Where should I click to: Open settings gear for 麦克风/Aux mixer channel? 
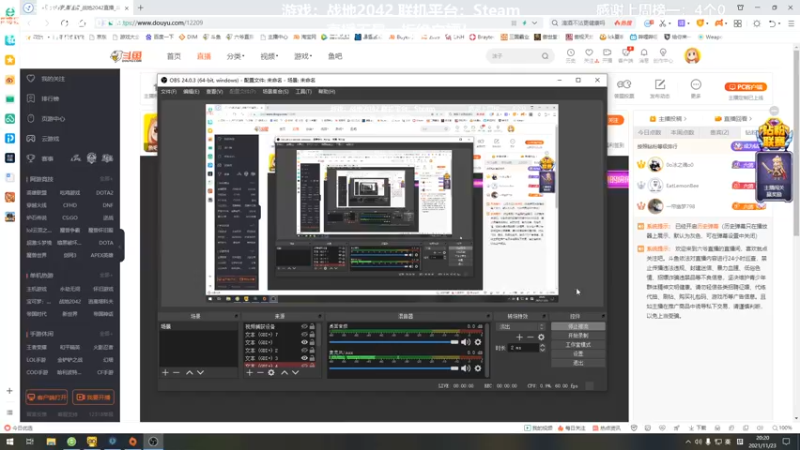click(478, 368)
